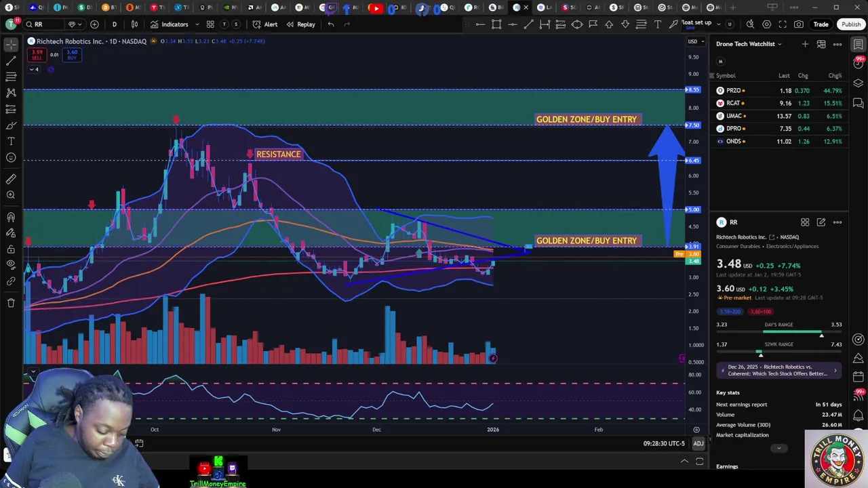
Task: Open the Fibonacci tools in left toolbar
Action: 11,77
